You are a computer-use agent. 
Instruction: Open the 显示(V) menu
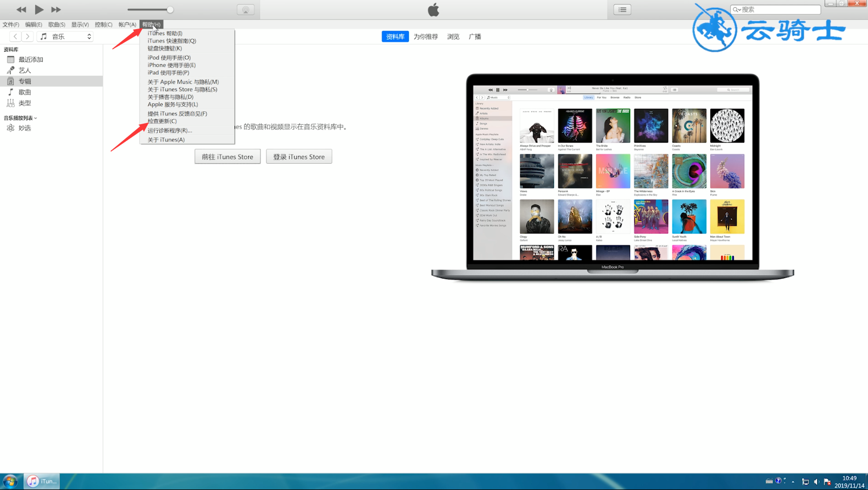80,24
